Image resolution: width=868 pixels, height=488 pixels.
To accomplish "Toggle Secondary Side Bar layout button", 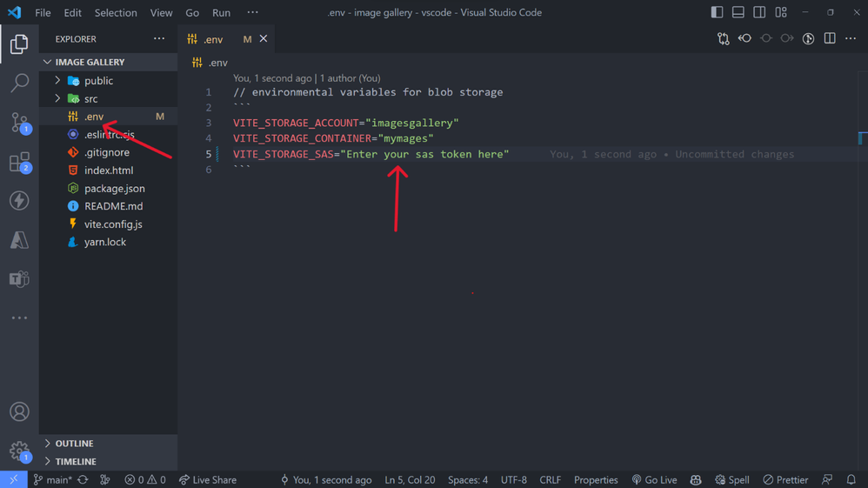I will [x=759, y=12].
